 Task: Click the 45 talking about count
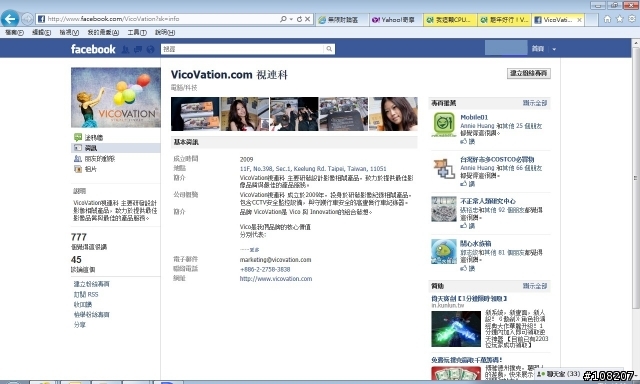[x=76, y=260]
